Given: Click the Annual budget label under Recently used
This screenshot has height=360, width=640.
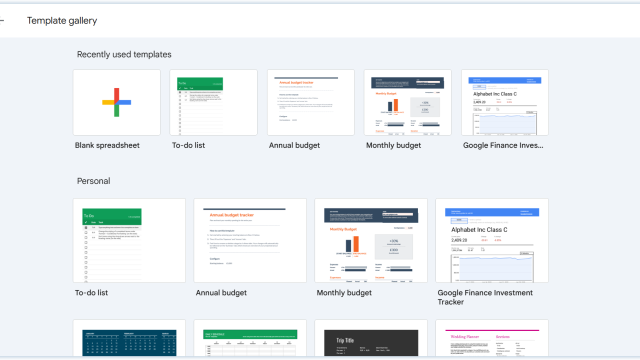Looking at the screenshot, I should tap(294, 145).
